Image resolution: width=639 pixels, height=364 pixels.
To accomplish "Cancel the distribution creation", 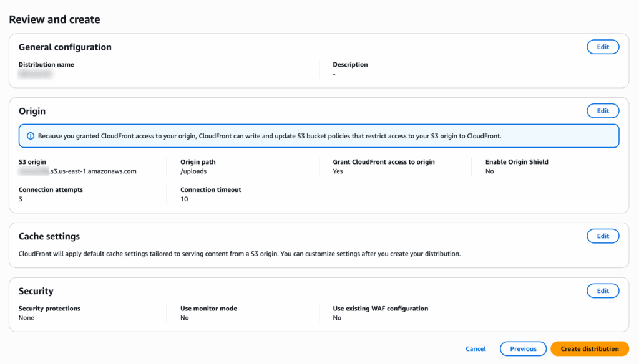I will click(x=476, y=349).
